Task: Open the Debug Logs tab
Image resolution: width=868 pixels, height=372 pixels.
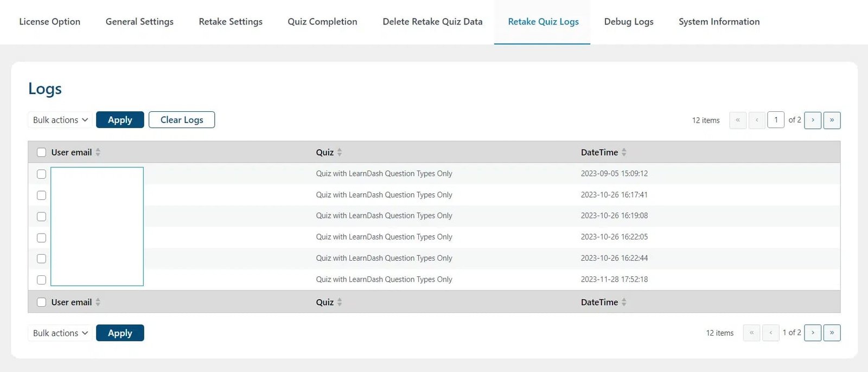Action: pyautogui.click(x=629, y=22)
